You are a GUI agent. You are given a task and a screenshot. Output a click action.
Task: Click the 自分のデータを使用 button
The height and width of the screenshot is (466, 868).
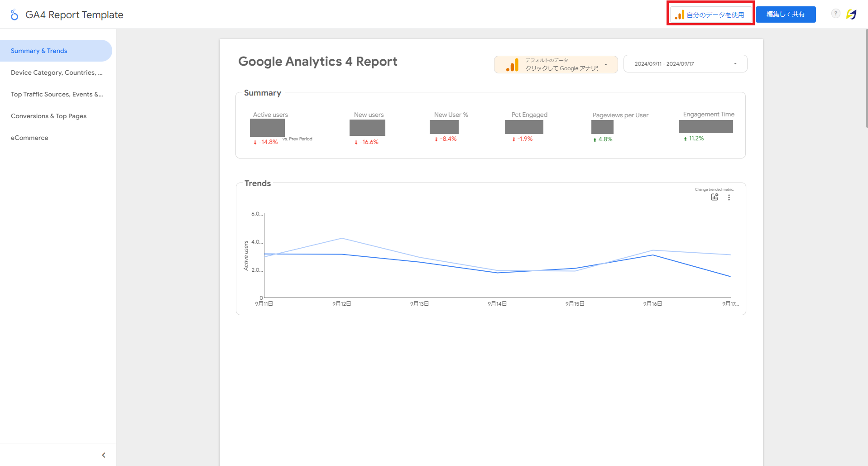pos(710,14)
